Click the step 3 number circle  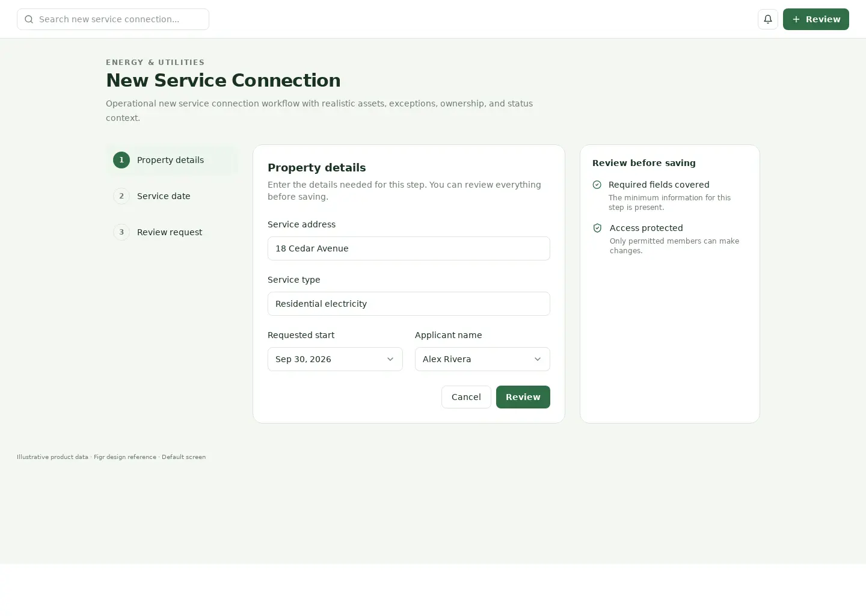(x=121, y=232)
